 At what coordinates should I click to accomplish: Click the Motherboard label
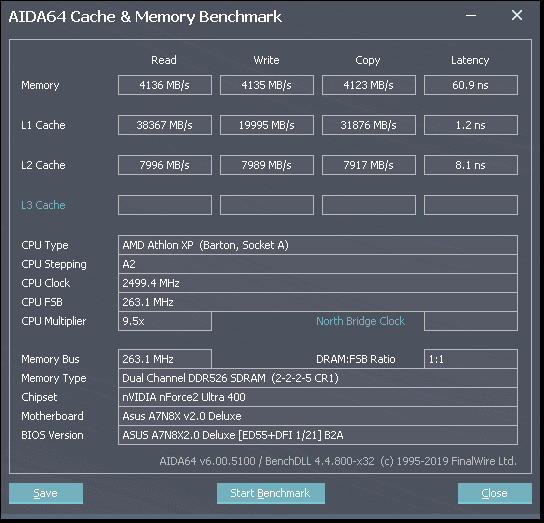52,416
